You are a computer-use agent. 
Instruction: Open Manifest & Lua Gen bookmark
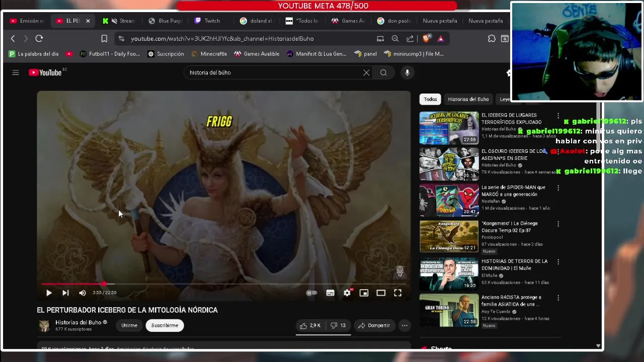coord(316,54)
